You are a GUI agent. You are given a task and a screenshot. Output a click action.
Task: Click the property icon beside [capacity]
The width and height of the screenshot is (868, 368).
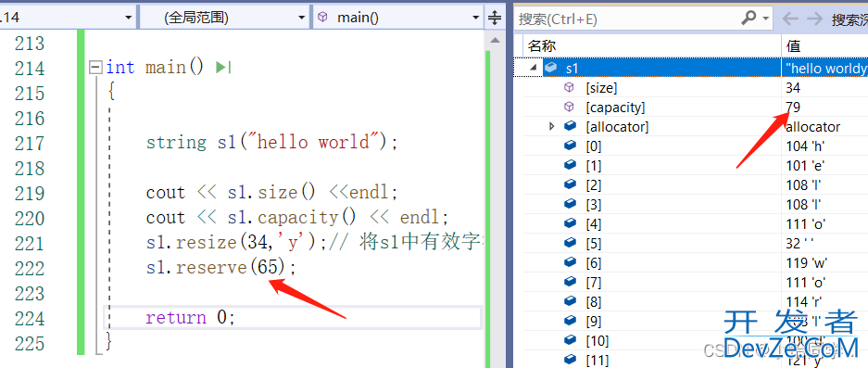(569, 107)
